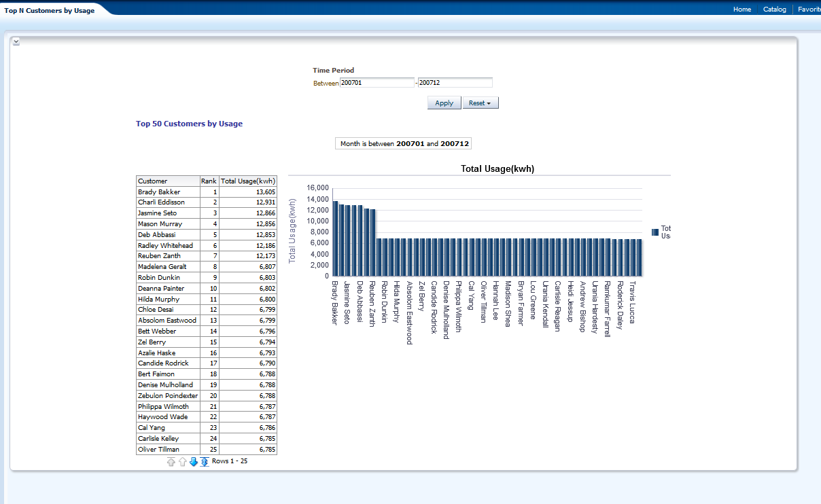The height and width of the screenshot is (504, 821).
Task: Open customer Mason Murray
Action: pyautogui.click(x=160, y=224)
